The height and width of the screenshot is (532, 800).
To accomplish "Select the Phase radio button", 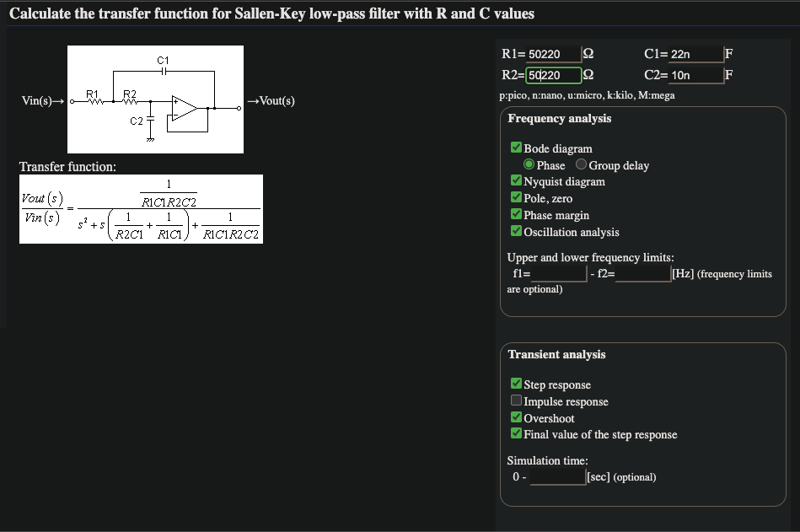I will point(529,165).
